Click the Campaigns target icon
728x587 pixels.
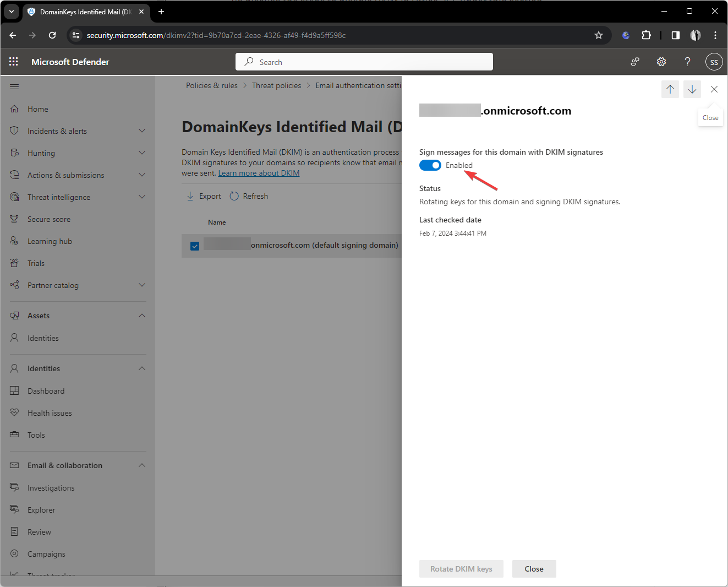(15, 554)
